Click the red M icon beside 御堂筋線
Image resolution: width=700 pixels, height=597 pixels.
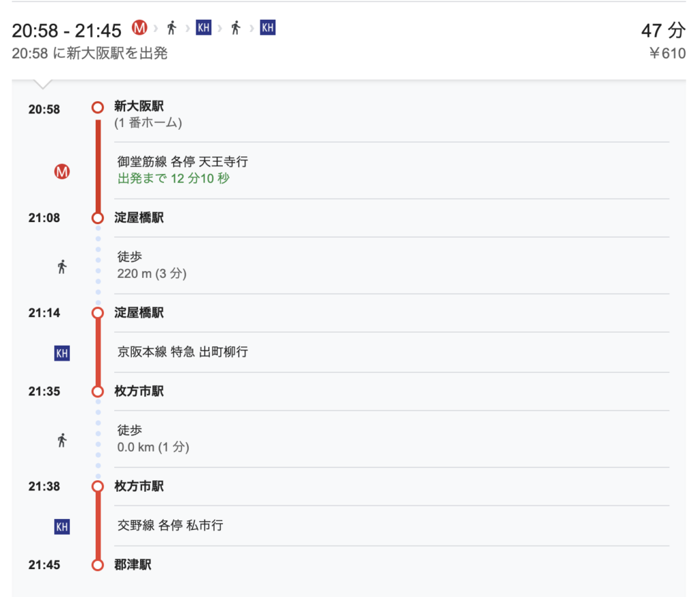click(x=62, y=172)
